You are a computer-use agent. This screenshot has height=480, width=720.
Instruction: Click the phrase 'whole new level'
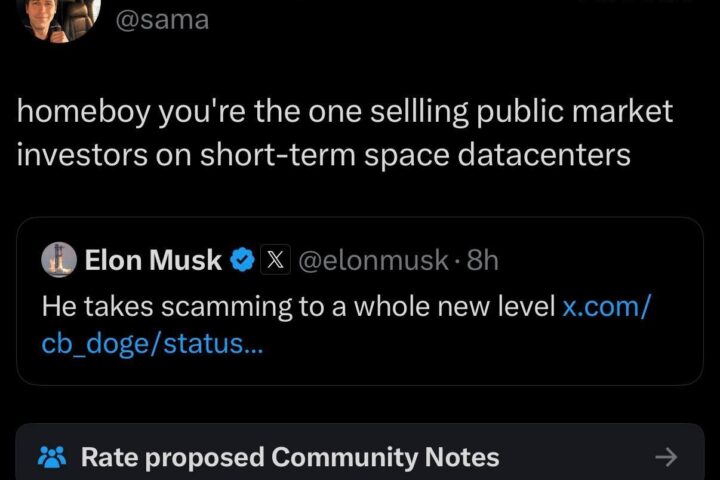[x=455, y=306]
